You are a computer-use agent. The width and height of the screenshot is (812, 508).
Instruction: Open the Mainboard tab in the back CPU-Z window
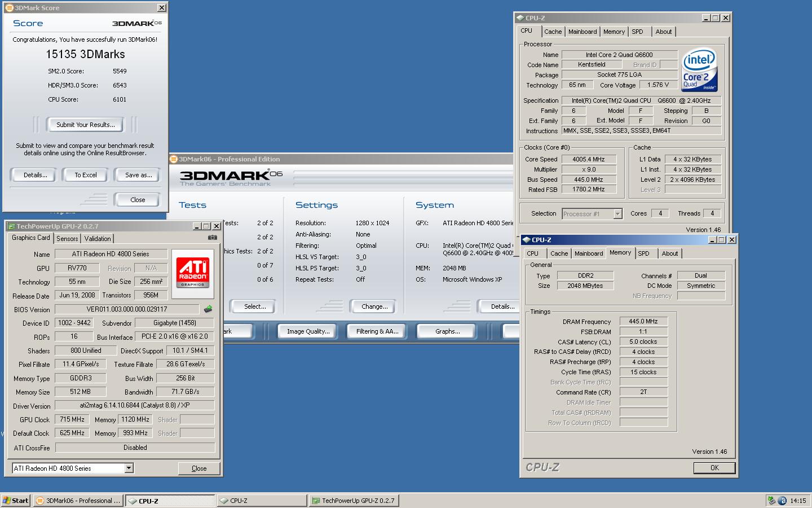582,32
